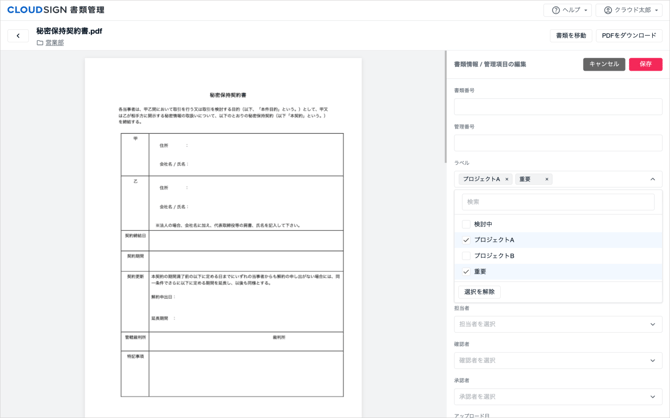
Task: Click the 選択を解除 button
Action: click(x=479, y=292)
